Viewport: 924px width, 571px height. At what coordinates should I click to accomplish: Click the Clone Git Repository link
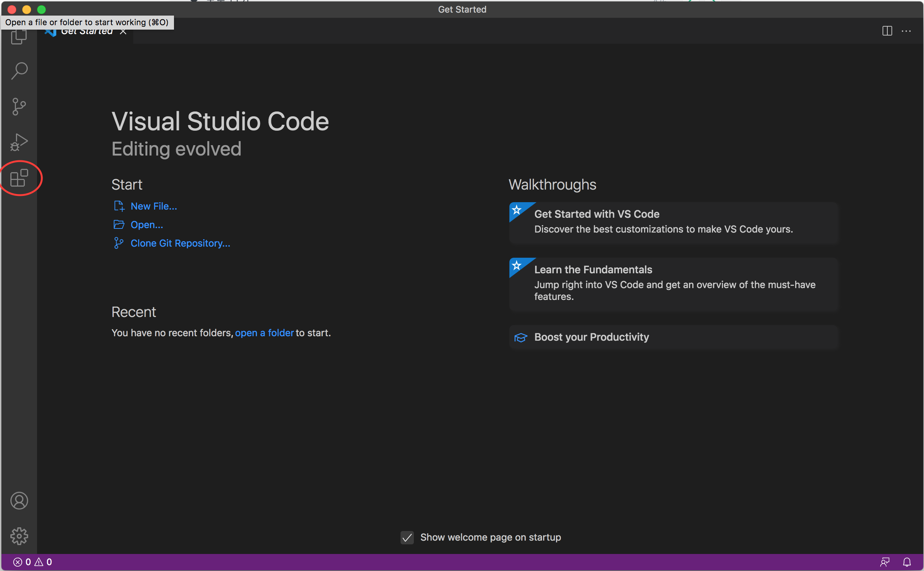[180, 243]
